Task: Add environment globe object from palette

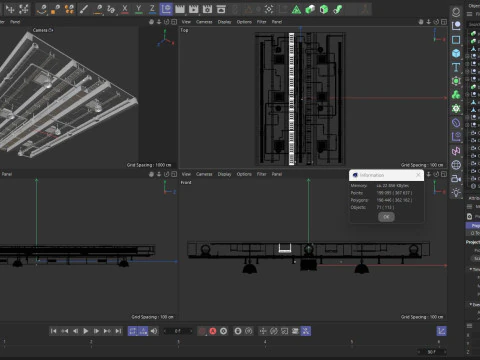Action: point(456,165)
